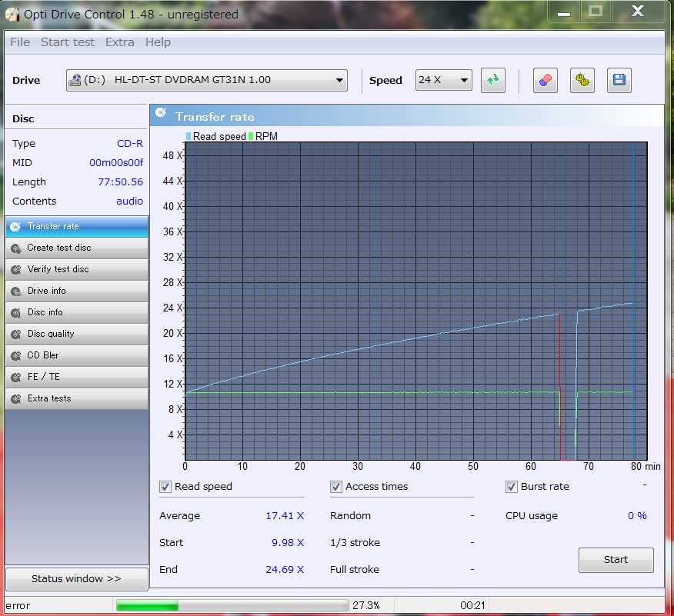
Task: Open the FE / TE test
Action: click(76, 377)
